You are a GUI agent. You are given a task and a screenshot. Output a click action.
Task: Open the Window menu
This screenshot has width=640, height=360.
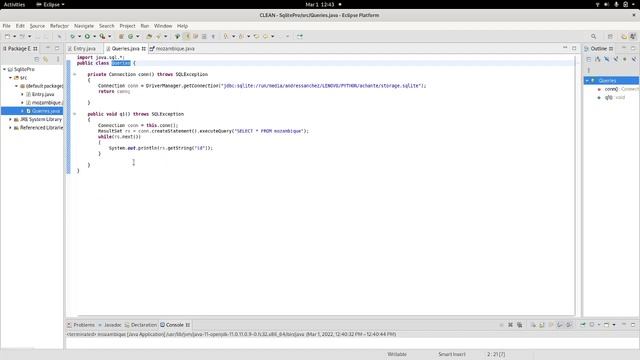pos(163,26)
